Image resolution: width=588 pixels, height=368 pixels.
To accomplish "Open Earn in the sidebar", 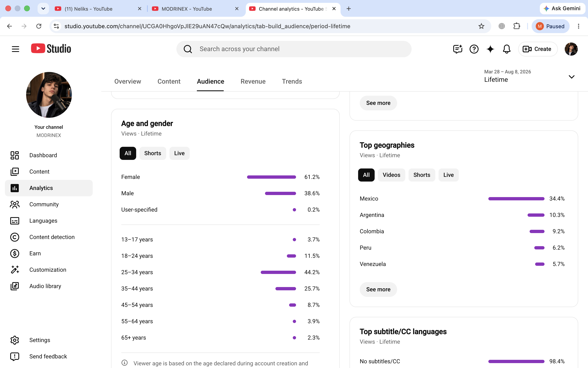I will click(x=49, y=253).
